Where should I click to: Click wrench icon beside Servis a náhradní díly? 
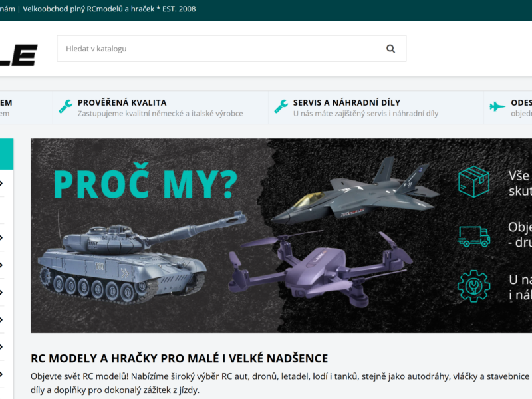coord(281,106)
